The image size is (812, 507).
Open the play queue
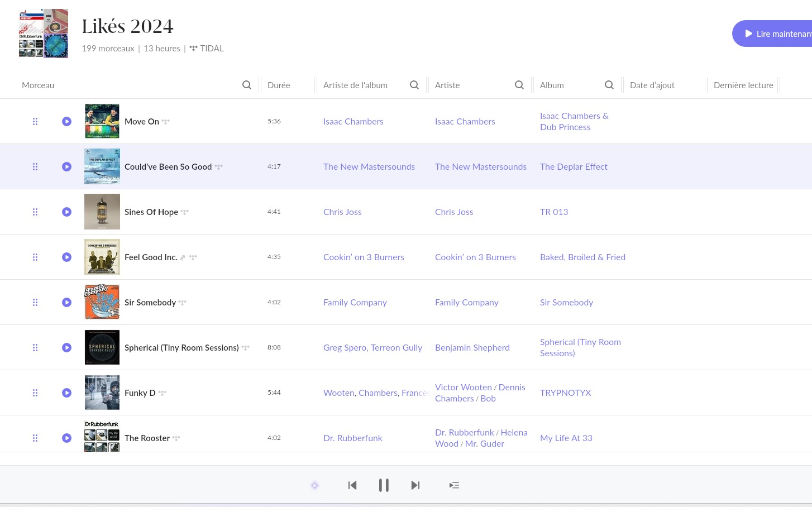[454, 485]
